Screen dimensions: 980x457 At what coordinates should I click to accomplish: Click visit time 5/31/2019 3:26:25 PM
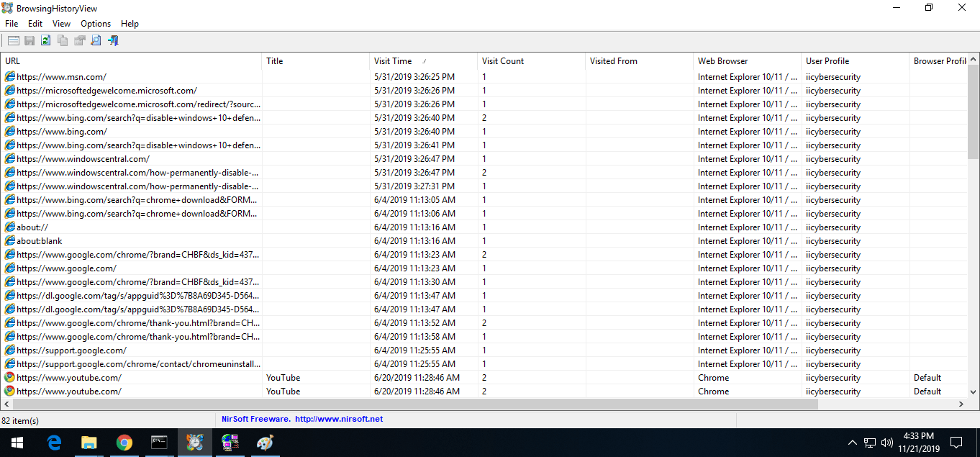(414, 77)
